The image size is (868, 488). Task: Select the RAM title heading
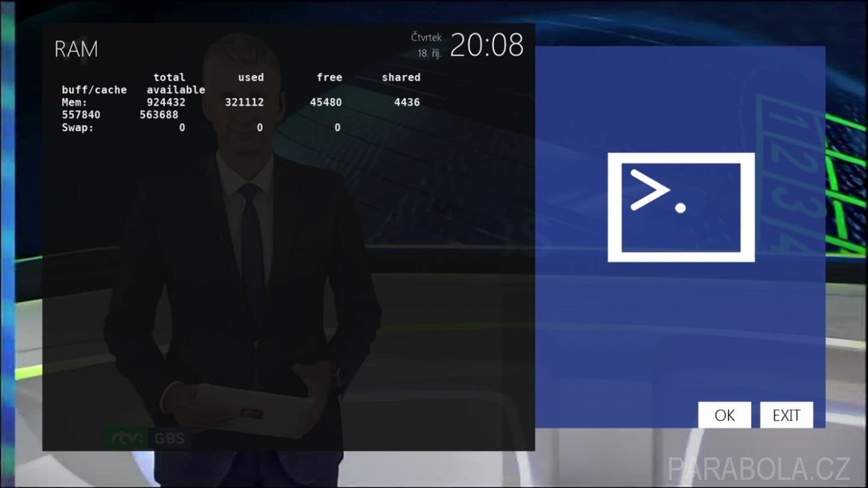76,49
